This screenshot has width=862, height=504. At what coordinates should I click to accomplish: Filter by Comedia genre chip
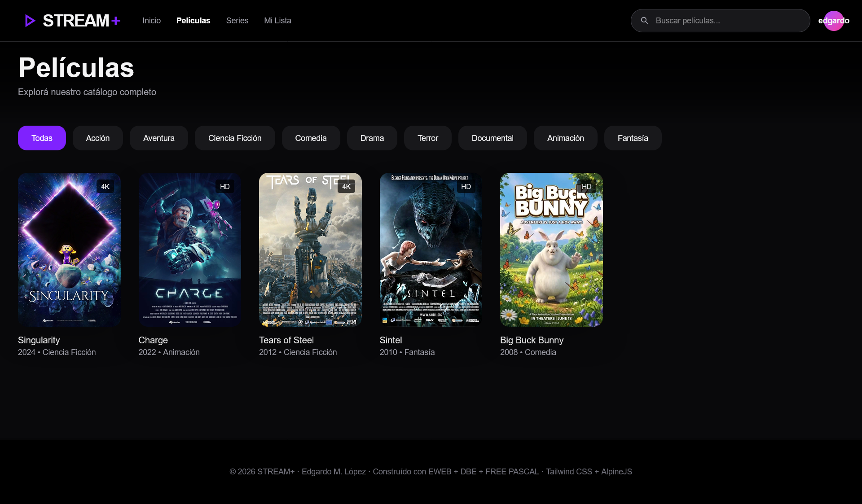pyautogui.click(x=311, y=138)
